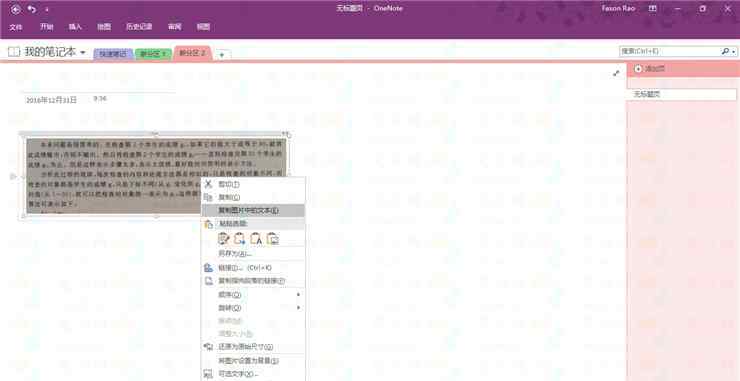Open the quick access toolbar customize arrow
Image resolution: width=740 pixels, height=381 pixels.
click(47, 9)
